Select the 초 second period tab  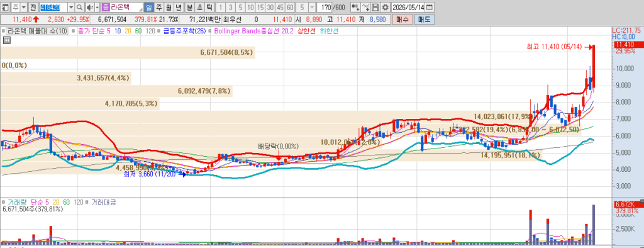tap(199, 8)
